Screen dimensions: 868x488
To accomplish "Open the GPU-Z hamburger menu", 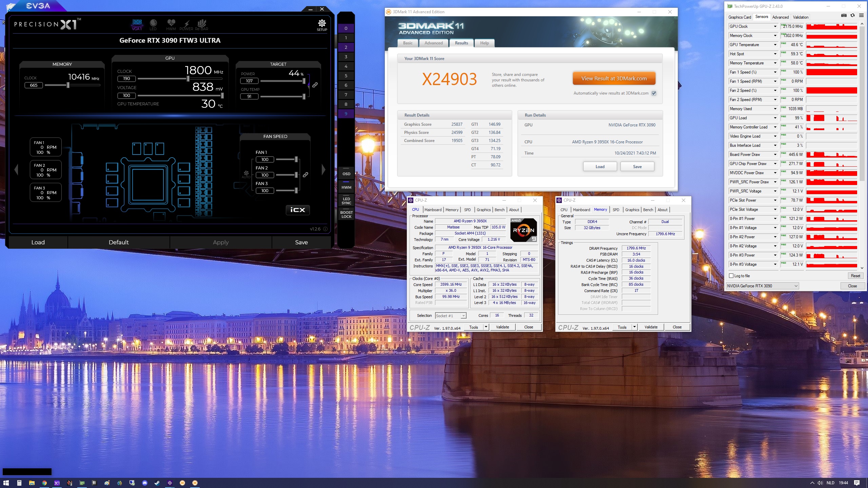I will coord(861,16).
